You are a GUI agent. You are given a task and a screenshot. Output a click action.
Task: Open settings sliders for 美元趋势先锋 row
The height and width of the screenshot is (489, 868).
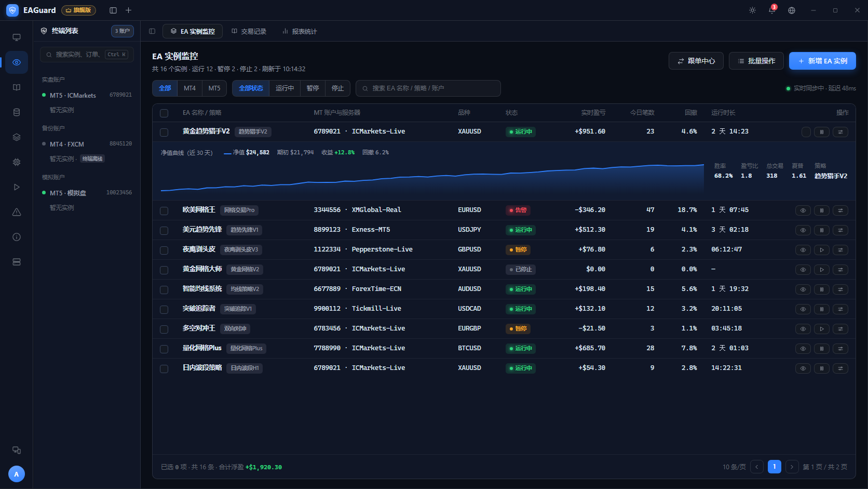(840, 230)
